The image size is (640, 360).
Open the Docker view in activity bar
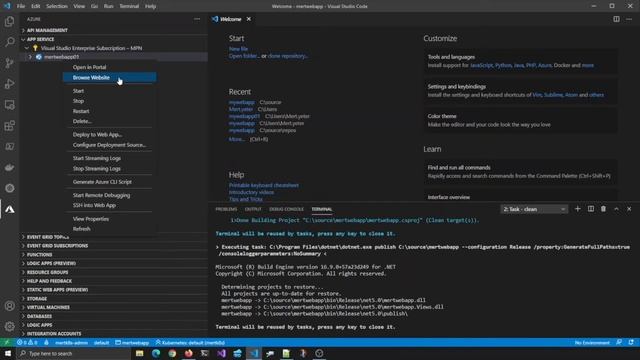coord(9,167)
